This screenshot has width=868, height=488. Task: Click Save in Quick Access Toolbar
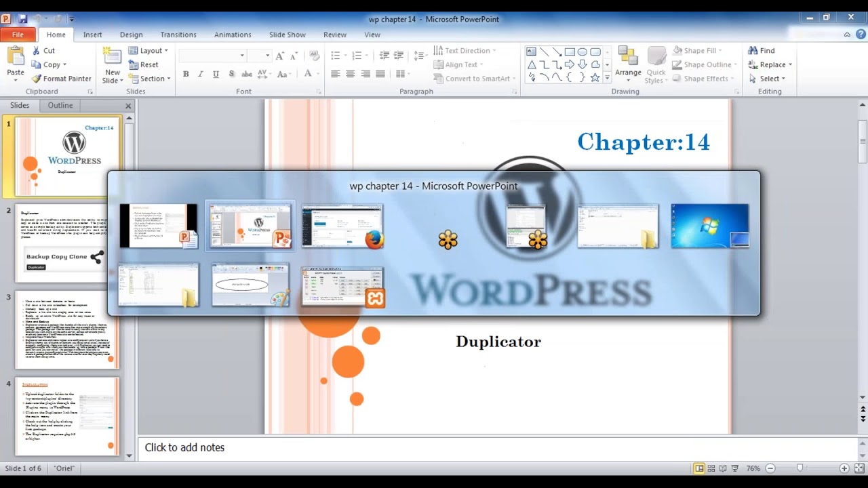click(23, 19)
